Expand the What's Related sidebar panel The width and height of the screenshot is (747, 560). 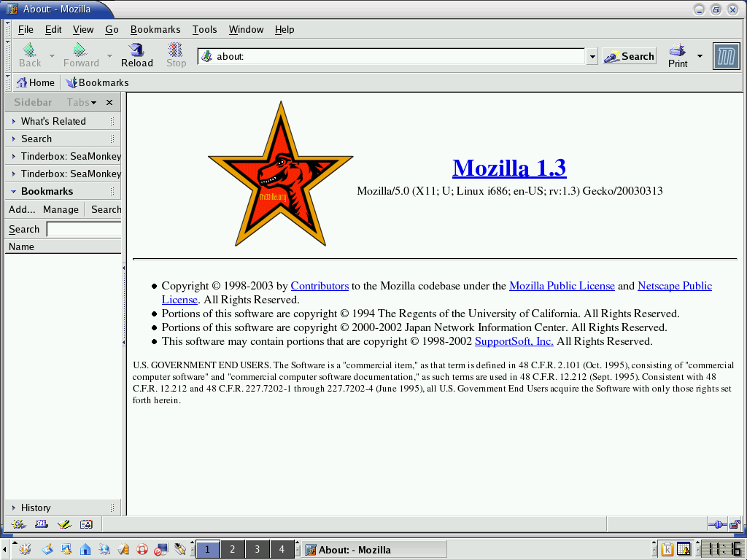click(63, 122)
